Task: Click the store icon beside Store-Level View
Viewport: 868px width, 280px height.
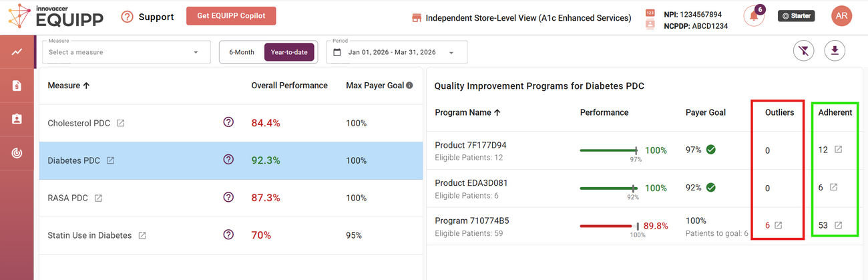Action: pyautogui.click(x=417, y=18)
